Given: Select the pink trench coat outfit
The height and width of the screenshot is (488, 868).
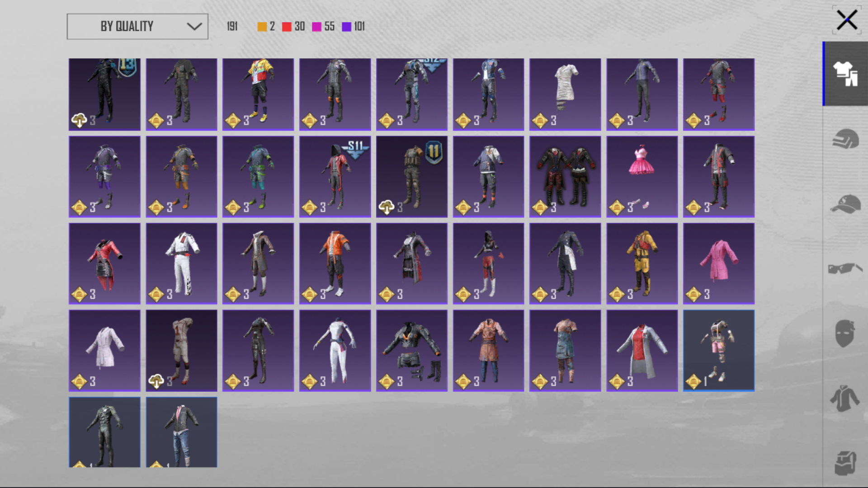Looking at the screenshot, I should pos(719,263).
